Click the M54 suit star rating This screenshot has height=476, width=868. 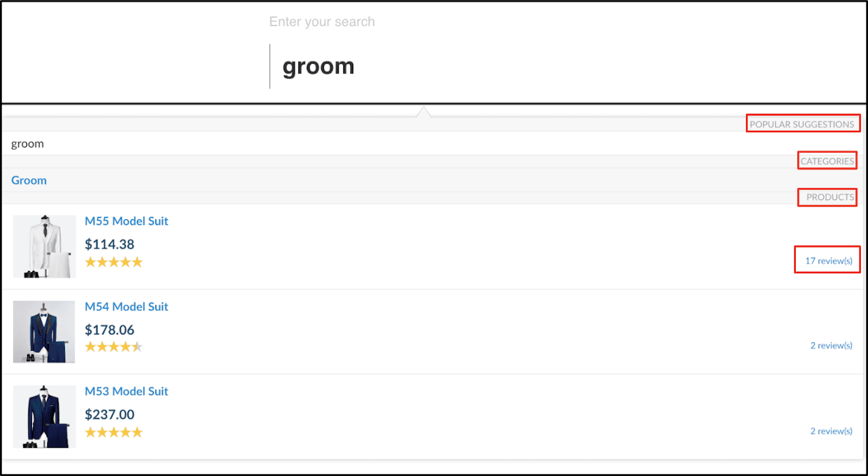113,347
